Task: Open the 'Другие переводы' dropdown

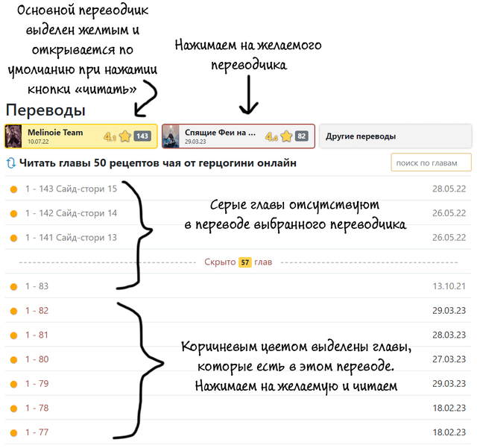Action: (395, 136)
